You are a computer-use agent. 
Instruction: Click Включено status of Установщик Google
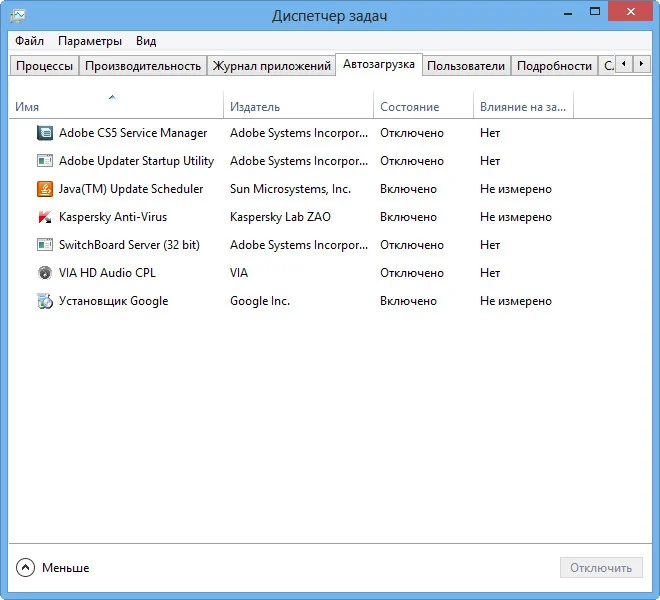coord(408,301)
